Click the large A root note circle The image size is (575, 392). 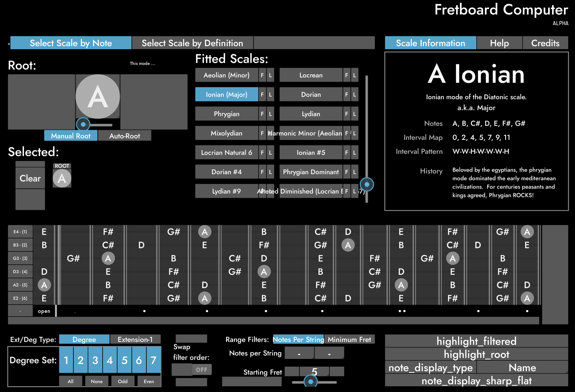coord(97,96)
